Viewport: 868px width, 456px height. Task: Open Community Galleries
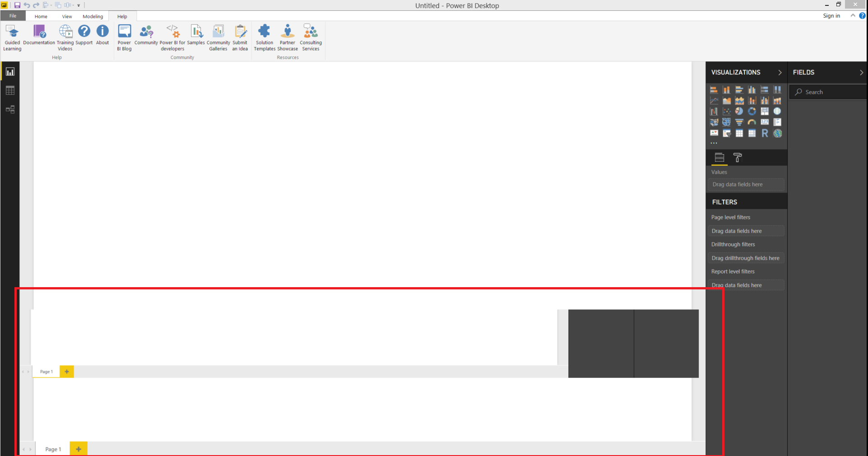pos(218,37)
